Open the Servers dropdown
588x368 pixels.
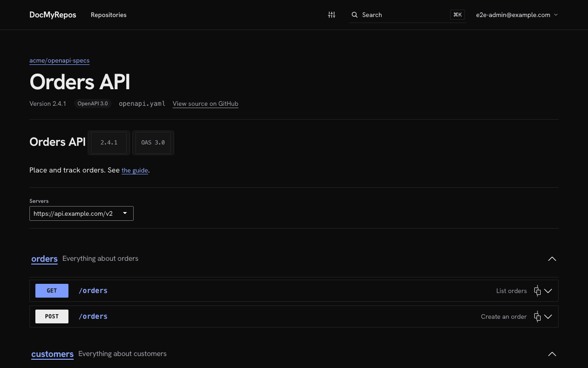coord(81,213)
